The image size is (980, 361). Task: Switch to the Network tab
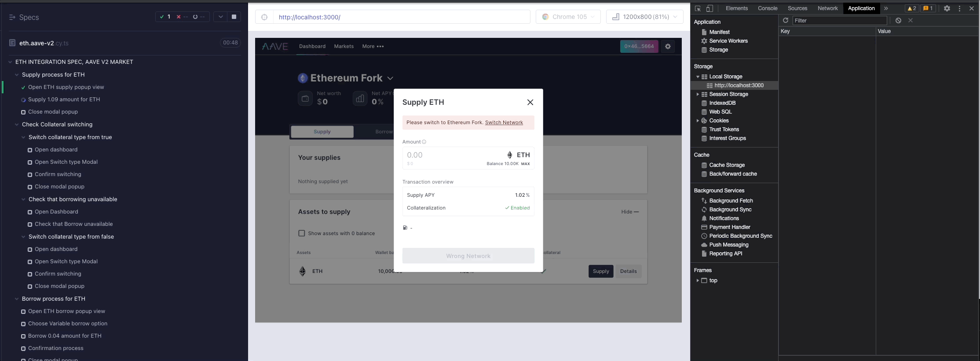pyautogui.click(x=828, y=8)
